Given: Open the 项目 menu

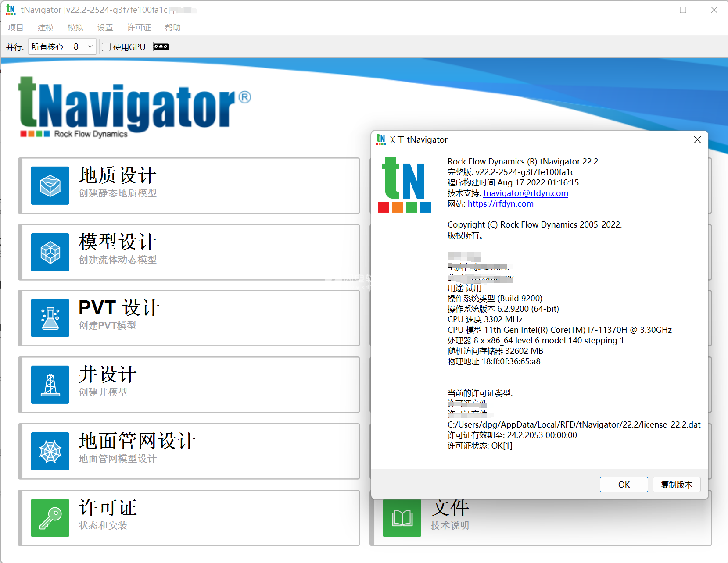Looking at the screenshot, I should coord(15,27).
